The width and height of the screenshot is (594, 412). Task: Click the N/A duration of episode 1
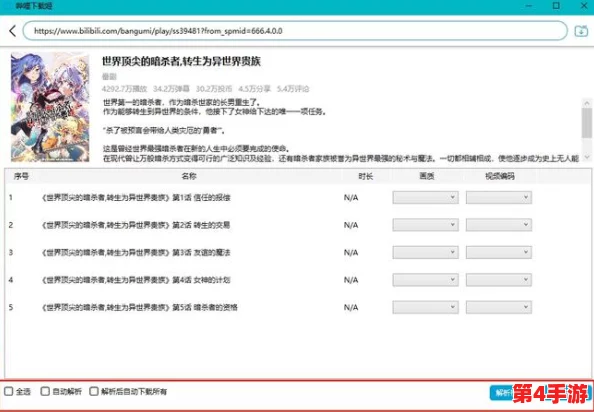[351, 198]
